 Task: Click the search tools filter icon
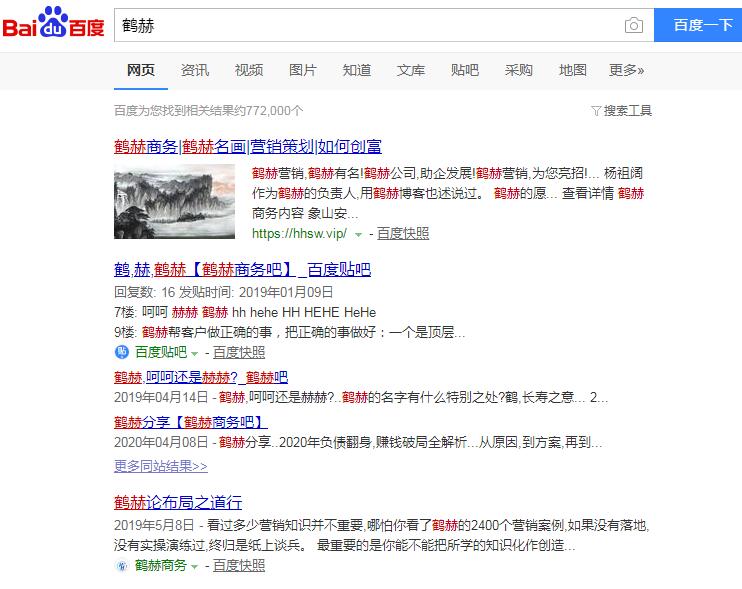pyautogui.click(x=596, y=111)
